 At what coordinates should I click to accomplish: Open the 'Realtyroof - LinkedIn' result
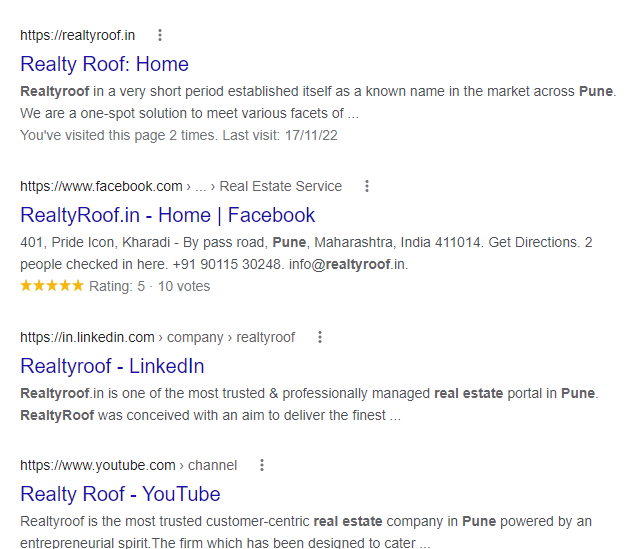pos(112,366)
